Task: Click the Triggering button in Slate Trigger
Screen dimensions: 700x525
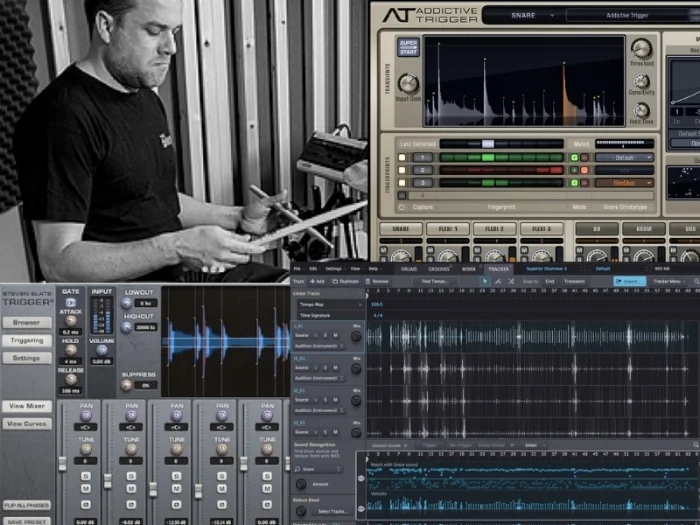Action: click(26, 340)
